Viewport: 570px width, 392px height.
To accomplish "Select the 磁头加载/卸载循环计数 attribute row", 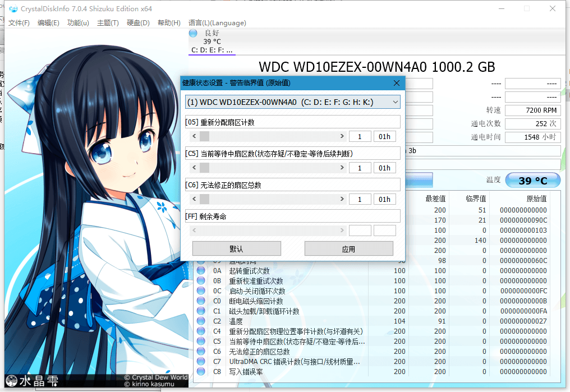I will point(373,311).
